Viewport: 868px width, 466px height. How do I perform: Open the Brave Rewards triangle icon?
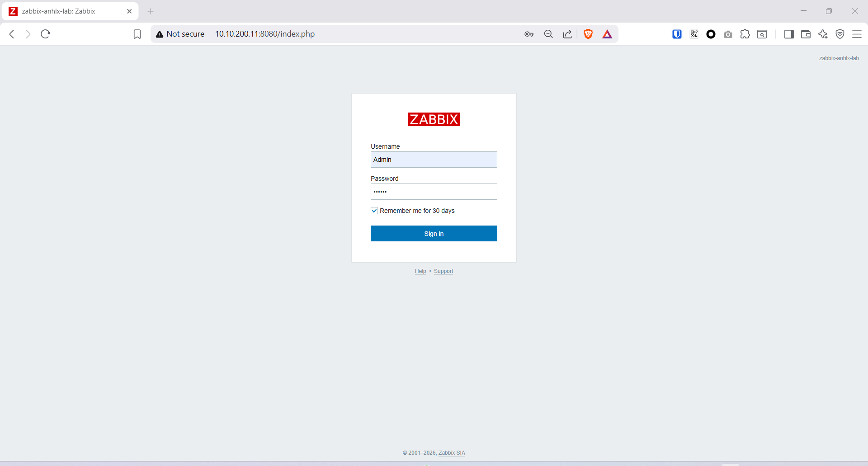[607, 34]
